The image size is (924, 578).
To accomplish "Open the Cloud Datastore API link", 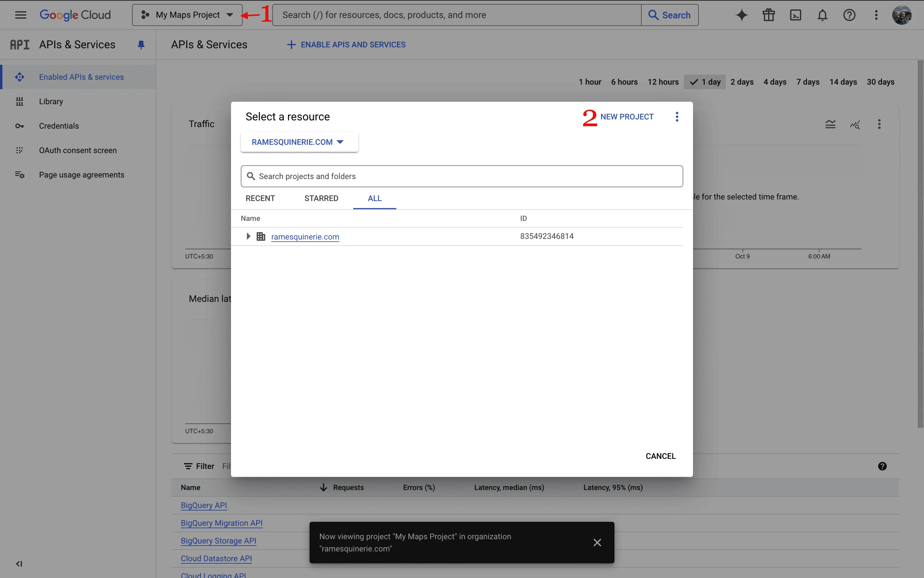I will coord(216,558).
